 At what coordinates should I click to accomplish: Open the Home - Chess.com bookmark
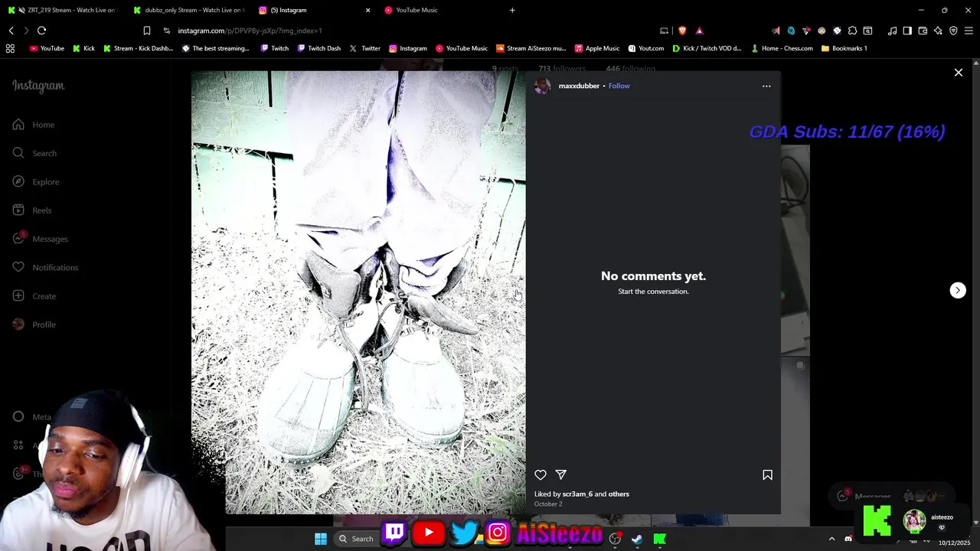point(782,48)
